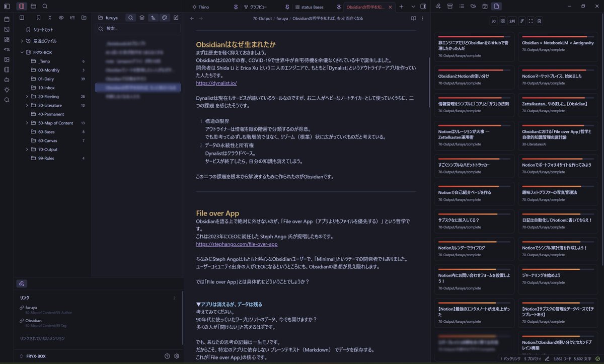
Task: Toggle the left sidebar collapse icon
Action: click(x=7, y=6)
